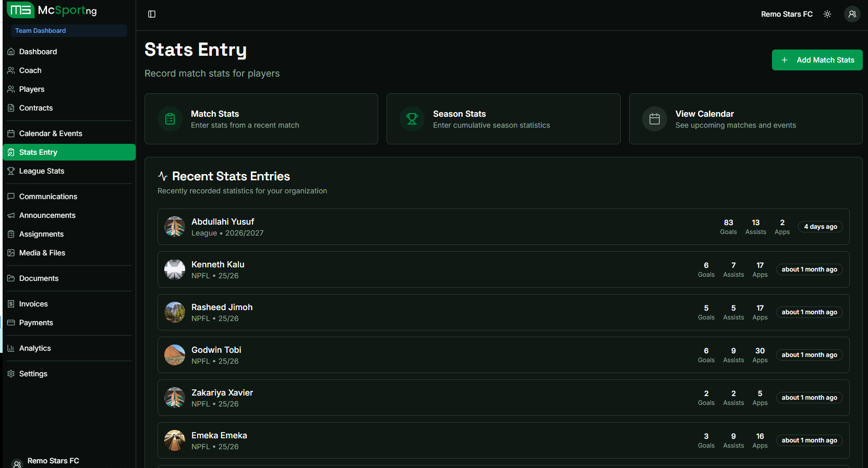
Task: Click the Season Stats trophy icon
Action: (x=412, y=119)
